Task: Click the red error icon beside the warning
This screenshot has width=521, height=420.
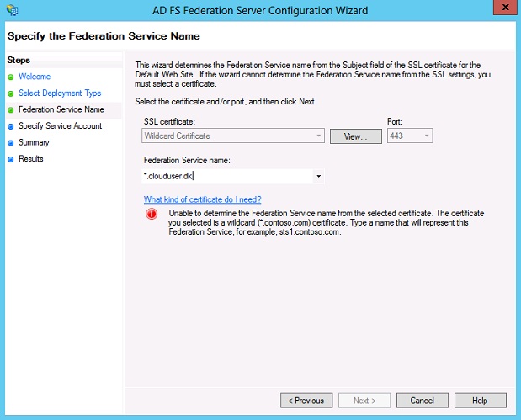Action: [152, 214]
